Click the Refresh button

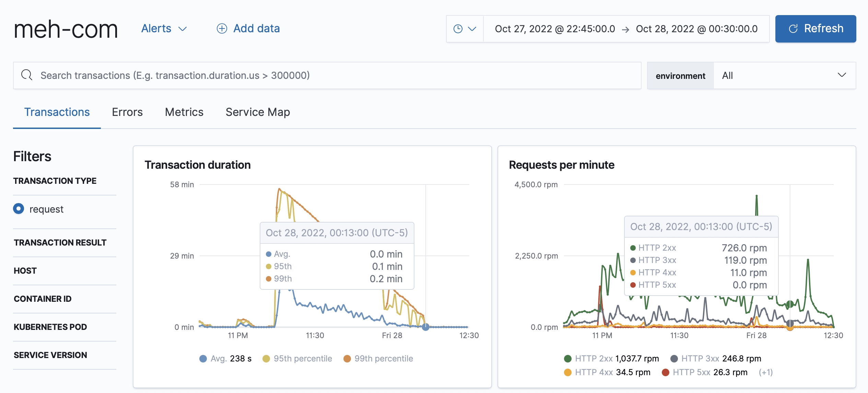click(x=815, y=29)
